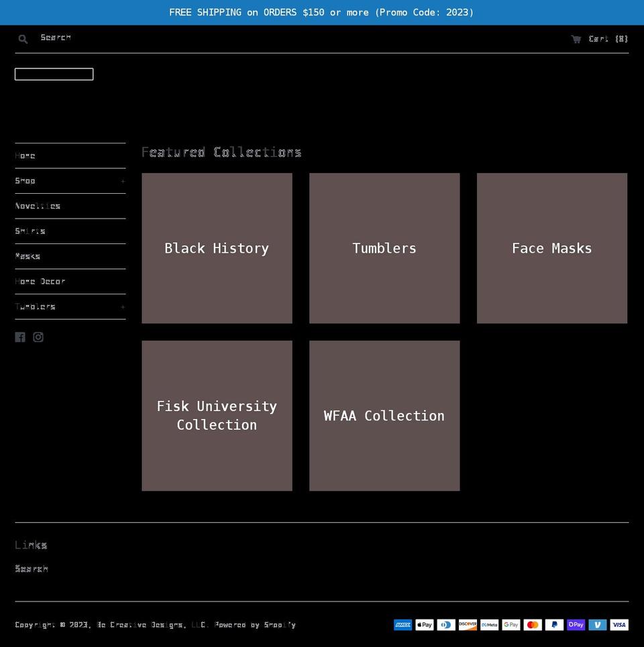The image size is (644, 647).
Task: Click the Apple Pay payment icon
Action: (x=425, y=625)
